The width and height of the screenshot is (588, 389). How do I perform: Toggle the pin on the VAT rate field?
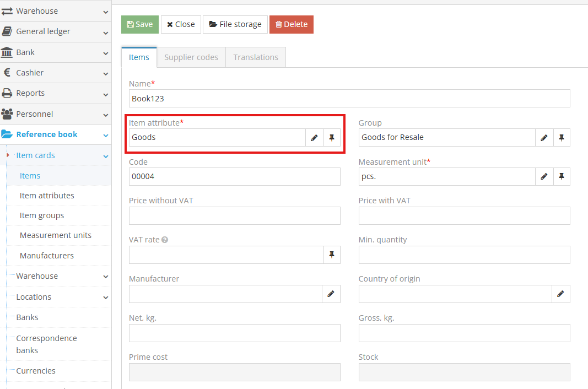coord(332,255)
